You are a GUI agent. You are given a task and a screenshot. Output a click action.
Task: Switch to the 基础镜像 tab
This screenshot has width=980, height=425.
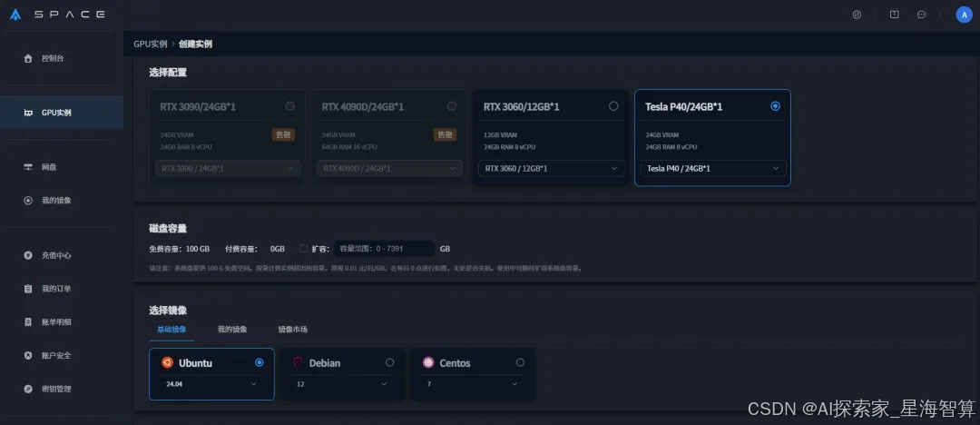point(171,330)
